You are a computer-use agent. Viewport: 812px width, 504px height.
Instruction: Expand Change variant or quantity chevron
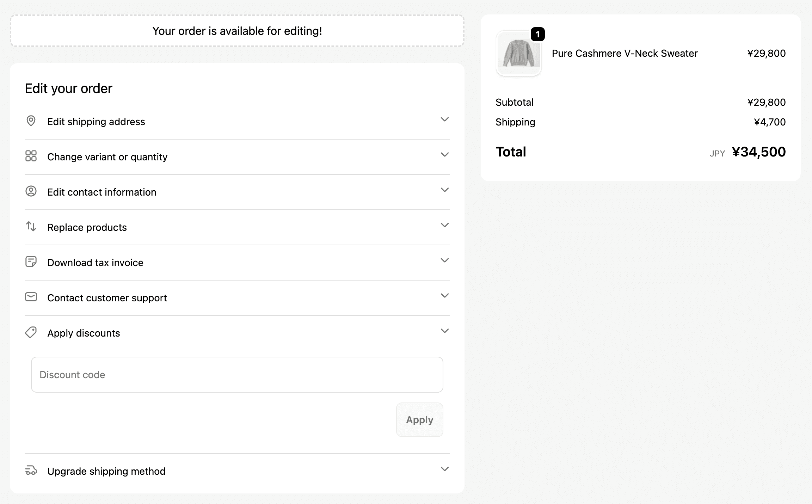point(445,155)
